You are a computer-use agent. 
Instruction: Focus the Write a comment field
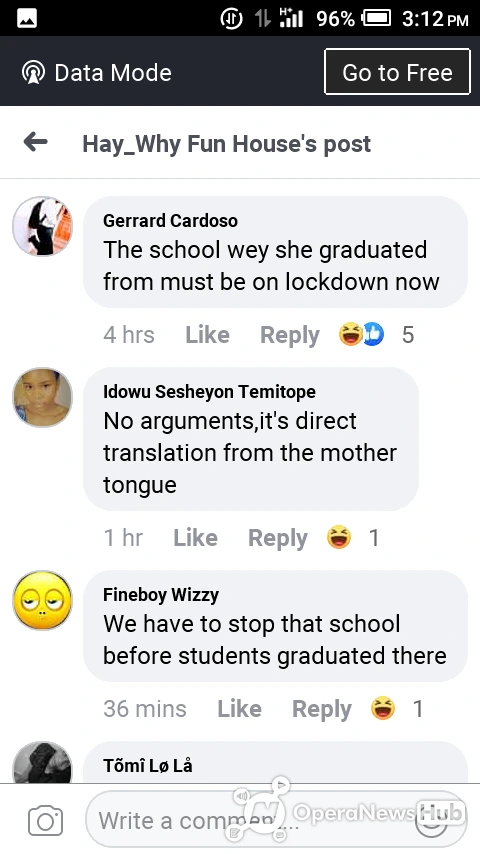click(276, 819)
